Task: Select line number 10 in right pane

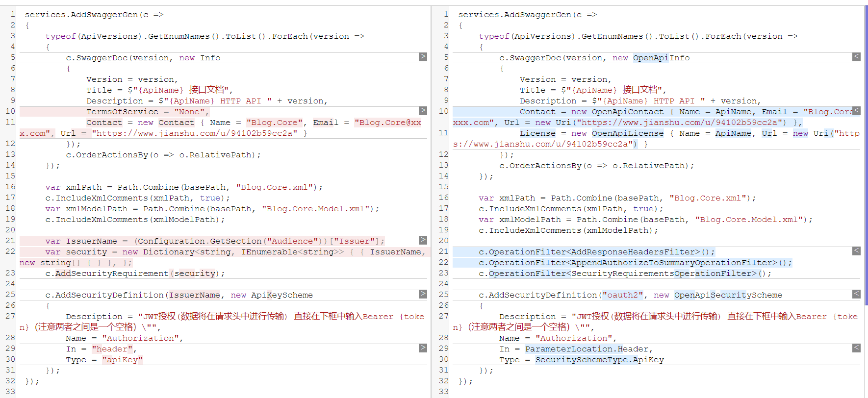Action: 443,111
